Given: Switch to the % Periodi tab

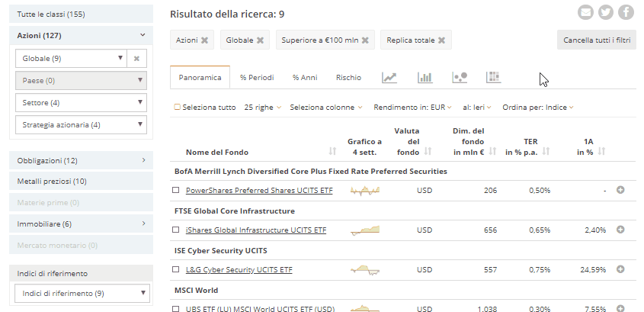Looking at the screenshot, I should coord(257,77).
